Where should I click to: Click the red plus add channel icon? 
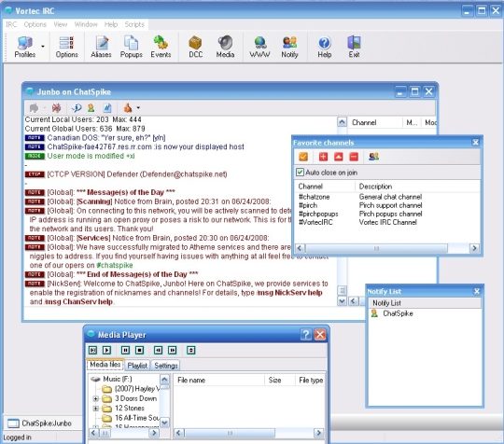coord(323,157)
